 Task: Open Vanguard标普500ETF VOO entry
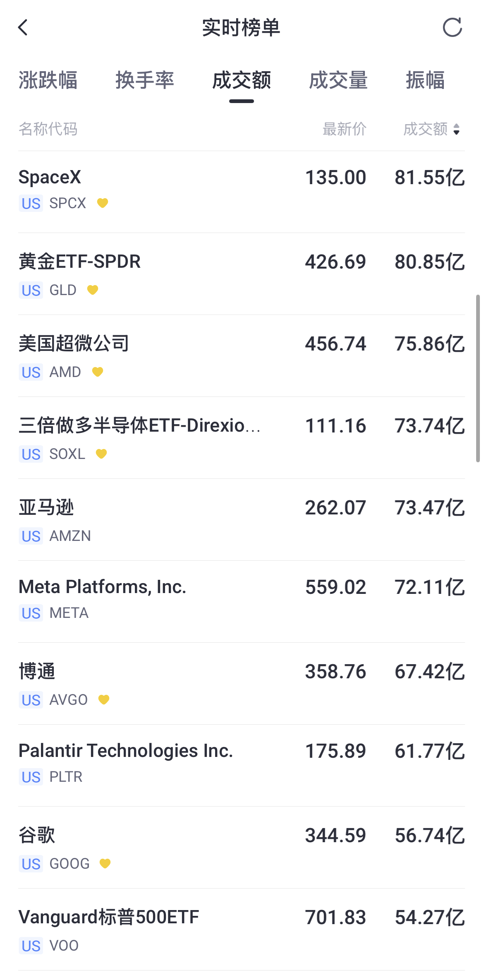point(242,930)
